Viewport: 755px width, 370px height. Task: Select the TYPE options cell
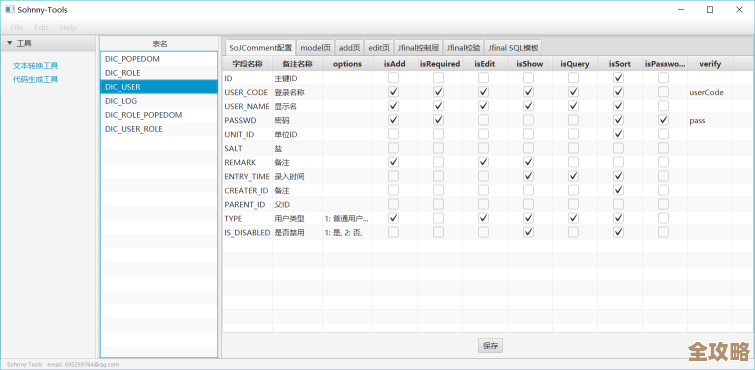(347, 218)
